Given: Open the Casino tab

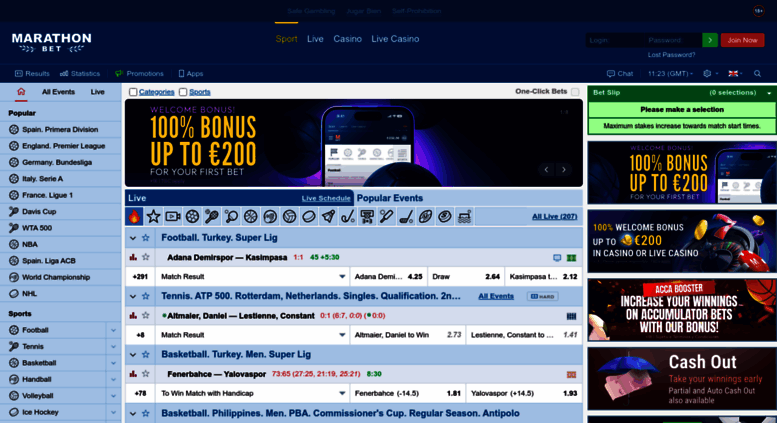Looking at the screenshot, I should tap(347, 39).
